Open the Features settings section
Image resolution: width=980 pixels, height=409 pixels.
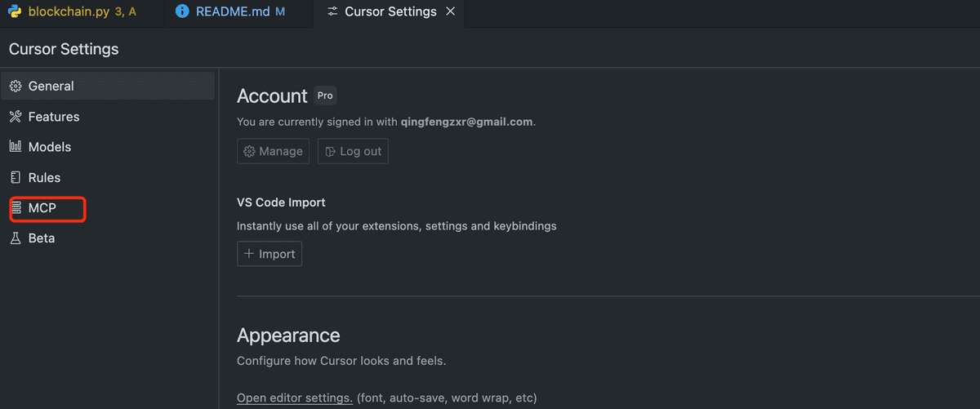(x=108, y=117)
